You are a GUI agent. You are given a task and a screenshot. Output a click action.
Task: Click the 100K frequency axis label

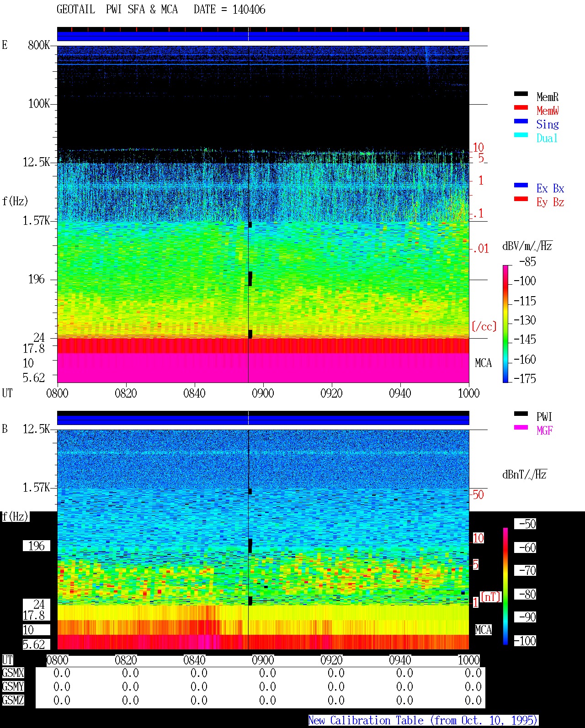[39, 104]
